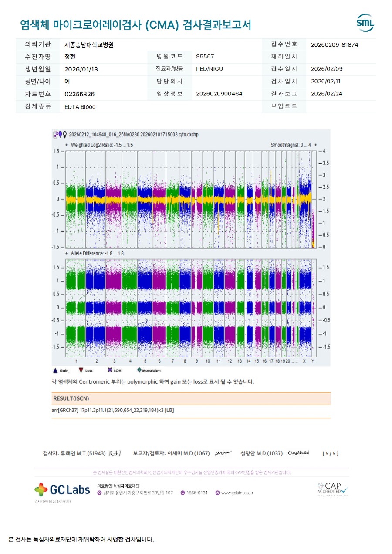Click the CAP Accredited logo

point(333,489)
